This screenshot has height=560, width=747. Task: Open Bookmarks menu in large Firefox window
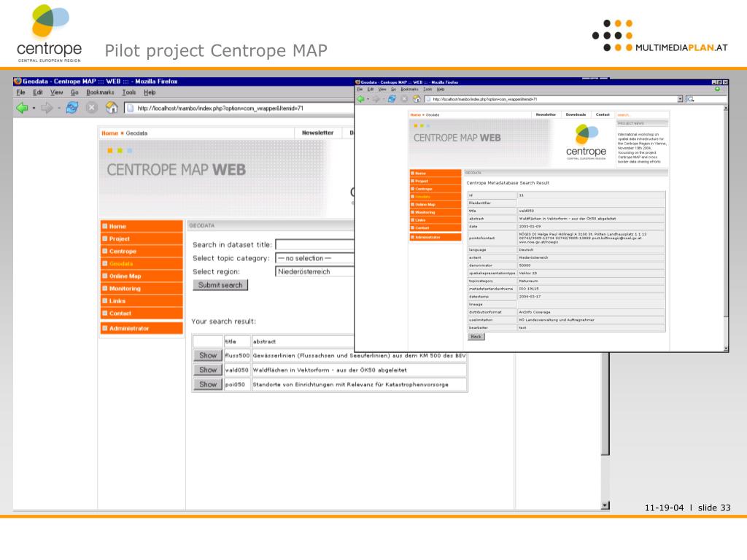click(100, 93)
